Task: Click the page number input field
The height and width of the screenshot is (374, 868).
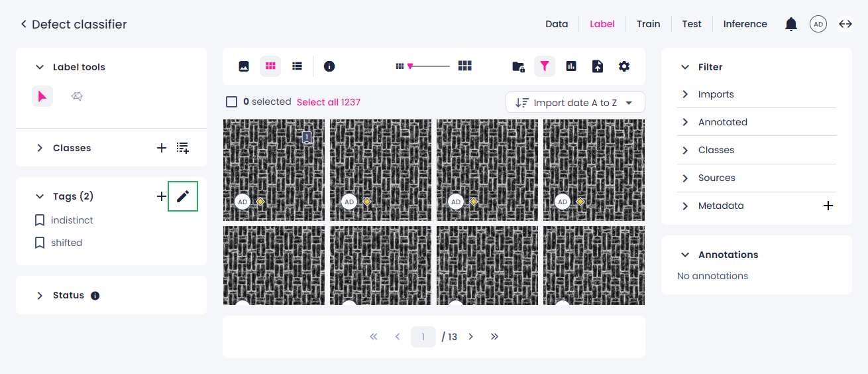Action: coord(423,337)
